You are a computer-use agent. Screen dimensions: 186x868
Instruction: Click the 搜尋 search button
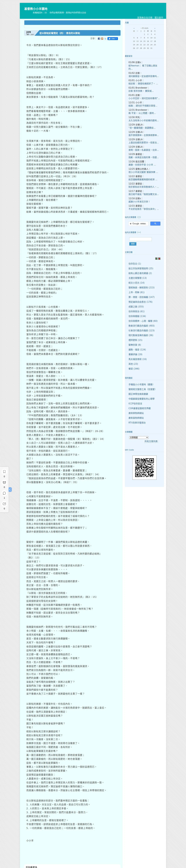click(133, 244)
